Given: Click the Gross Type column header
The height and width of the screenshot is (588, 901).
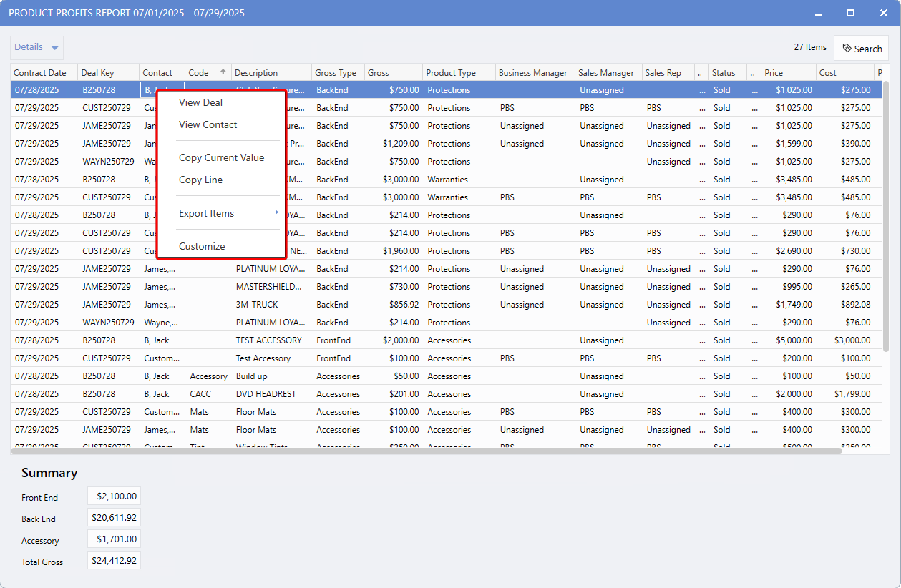Looking at the screenshot, I should point(336,72).
